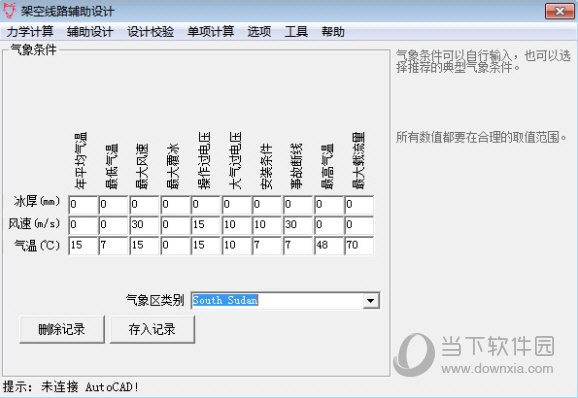Click the 未连接 AutoCAD status bar text
Screen dimensions: 578x398
click(x=90, y=387)
